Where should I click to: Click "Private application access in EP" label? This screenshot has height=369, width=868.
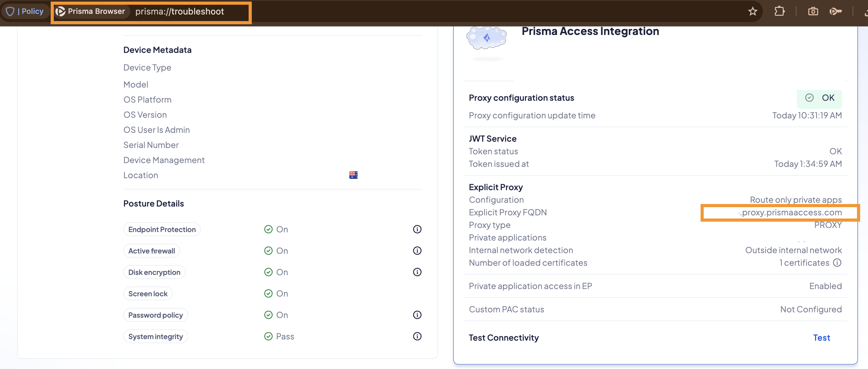click(530, 286)
